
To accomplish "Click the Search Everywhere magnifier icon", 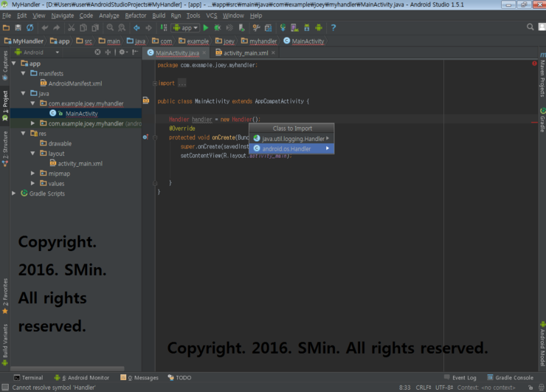I will [530, 27].
